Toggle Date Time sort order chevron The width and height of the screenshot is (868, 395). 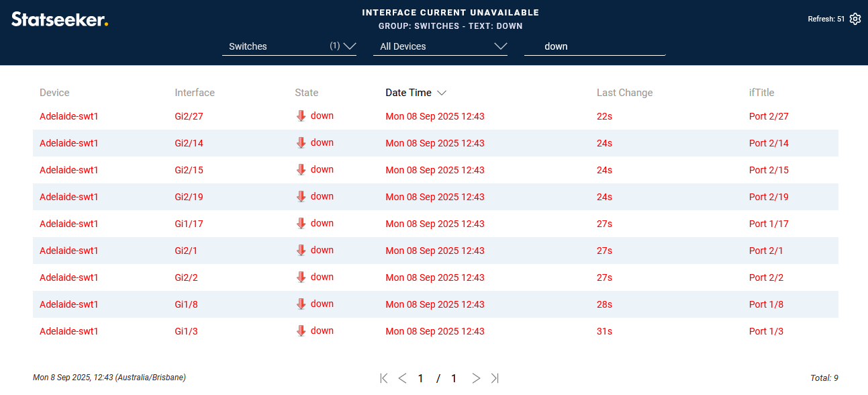click(x=442, y=93)
